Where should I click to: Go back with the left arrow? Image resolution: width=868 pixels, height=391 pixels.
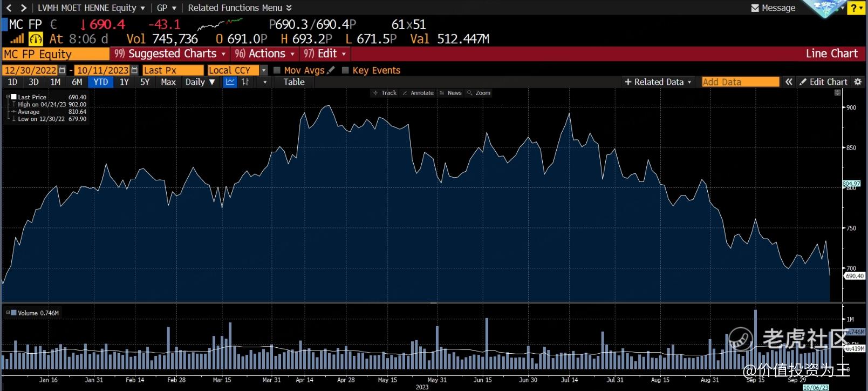click(x=9, y=8)
